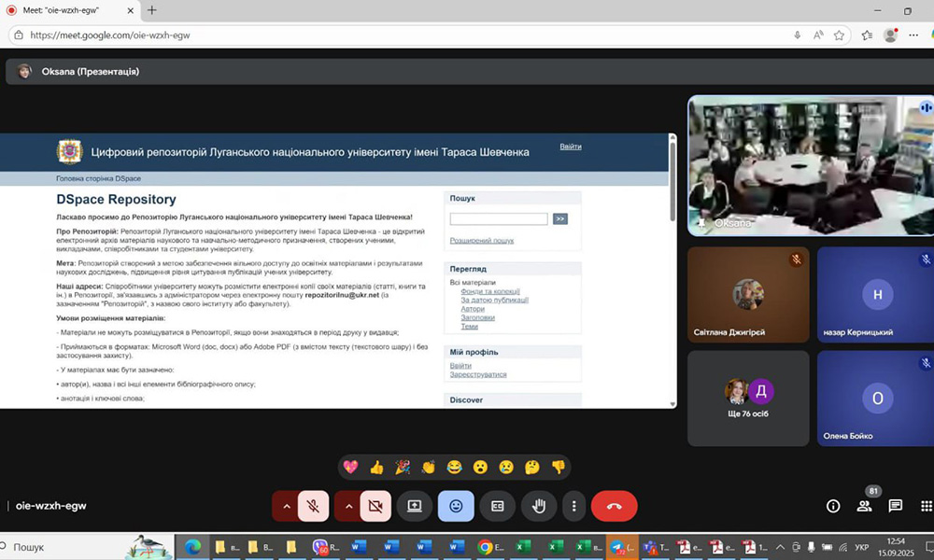Toggle the camera on/off button
The height and width of the screenshot is (560, 934).
click(375, 506)
